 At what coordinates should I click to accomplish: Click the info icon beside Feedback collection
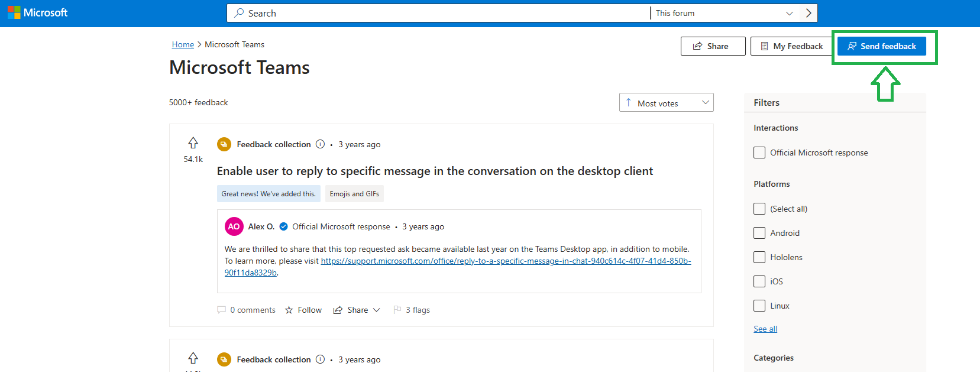click(x=320, y=144)
